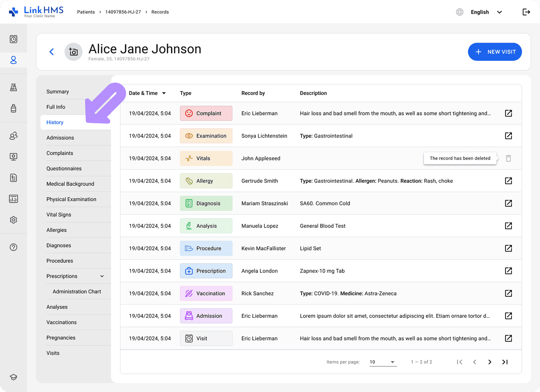Image resolution: width=540 pixels, height=392 pixels.
Task: Open the Patients icon in the left sidebar
Action: point(13,60)
